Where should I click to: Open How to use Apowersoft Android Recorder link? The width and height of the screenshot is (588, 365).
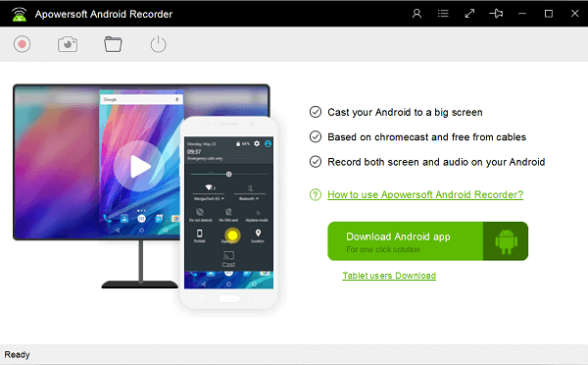pyautogui.click(x=425, y=194)
